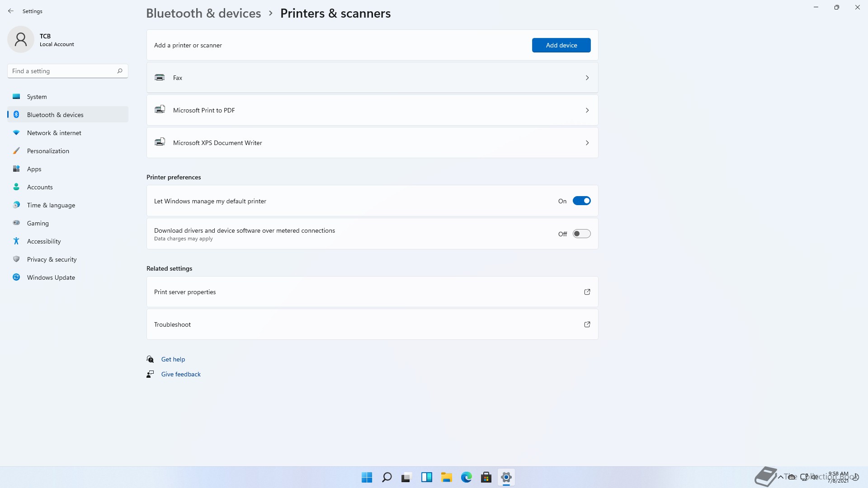
Task: Click the Personalization paintbrush icon
Action: [x=16, y=150]
